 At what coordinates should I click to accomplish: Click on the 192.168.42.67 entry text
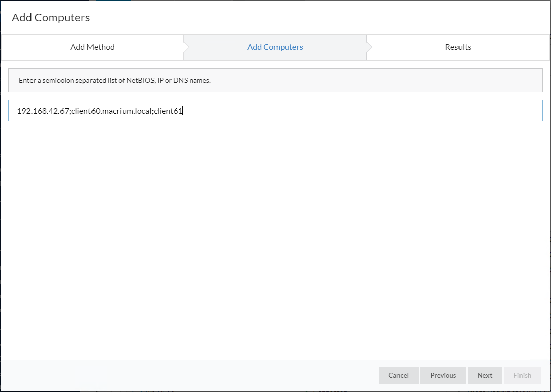[43, 111]
